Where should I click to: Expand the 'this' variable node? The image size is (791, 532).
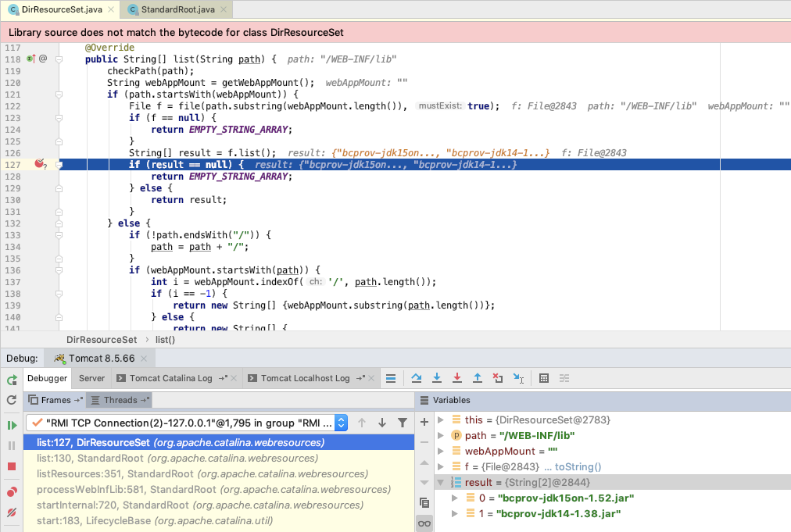pyautogui.click(x=441, y=420)
